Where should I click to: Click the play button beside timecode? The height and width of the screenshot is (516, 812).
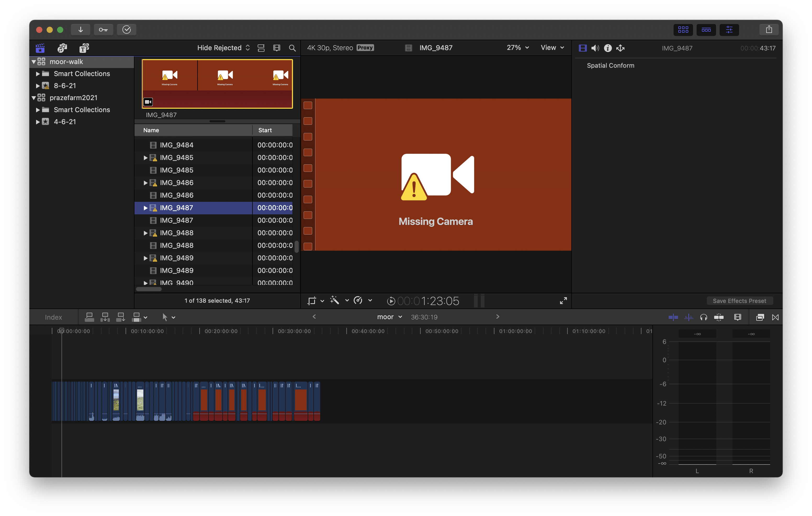coord(391,301)
